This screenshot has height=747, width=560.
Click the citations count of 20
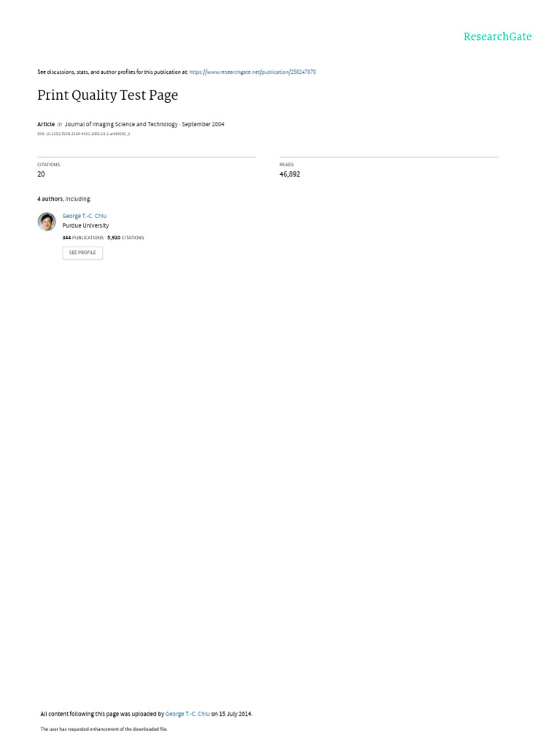tap(41, 174)
